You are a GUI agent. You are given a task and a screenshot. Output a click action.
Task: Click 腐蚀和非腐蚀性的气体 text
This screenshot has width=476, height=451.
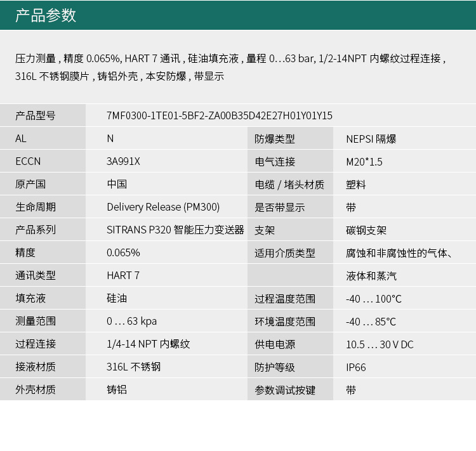point(397,253)
